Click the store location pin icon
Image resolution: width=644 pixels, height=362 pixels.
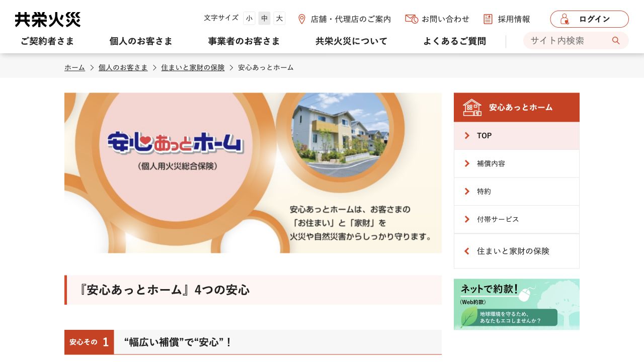pos(302,19)
